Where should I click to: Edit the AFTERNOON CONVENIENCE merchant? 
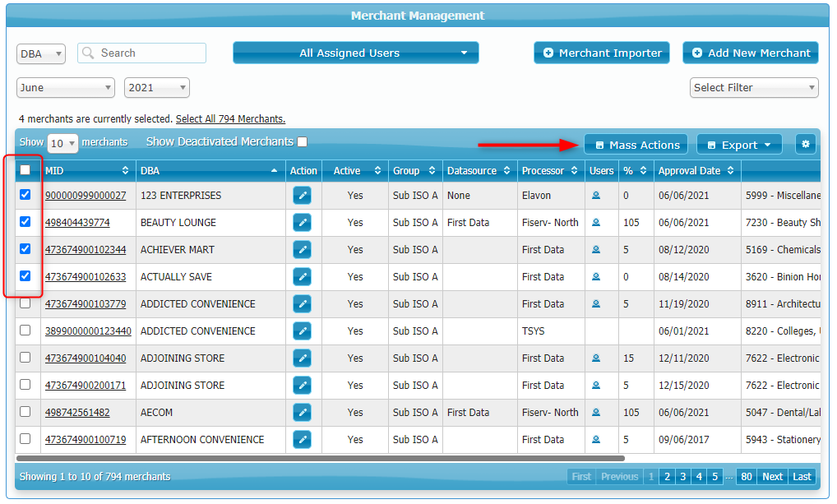pyautogui.click(x=302, y=439)
